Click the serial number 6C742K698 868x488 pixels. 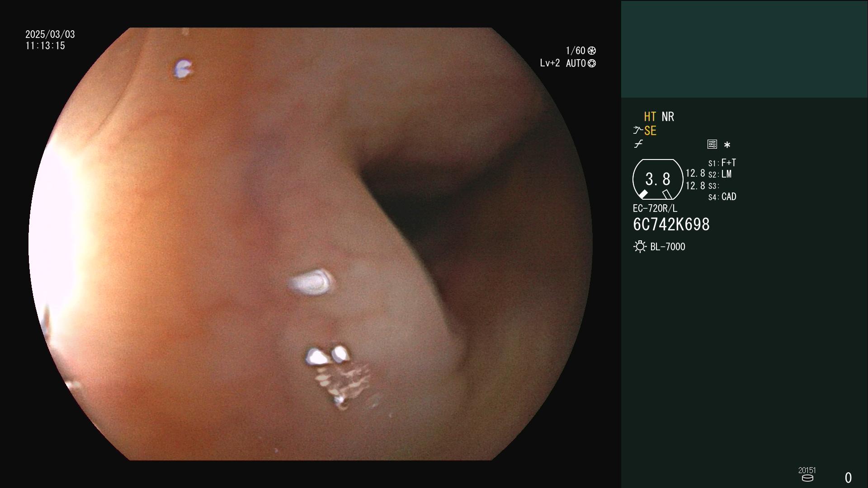pyautogui.click(x=671, y=224)
